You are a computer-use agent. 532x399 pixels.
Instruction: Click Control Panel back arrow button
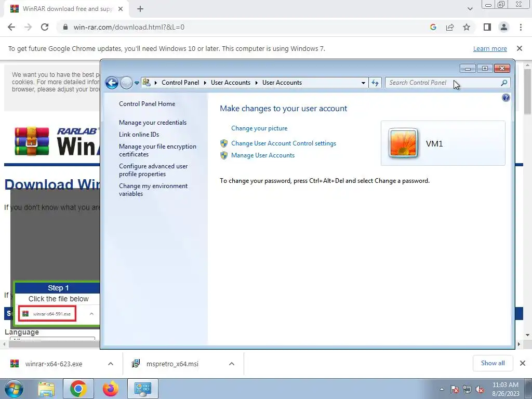coord(112,83)
